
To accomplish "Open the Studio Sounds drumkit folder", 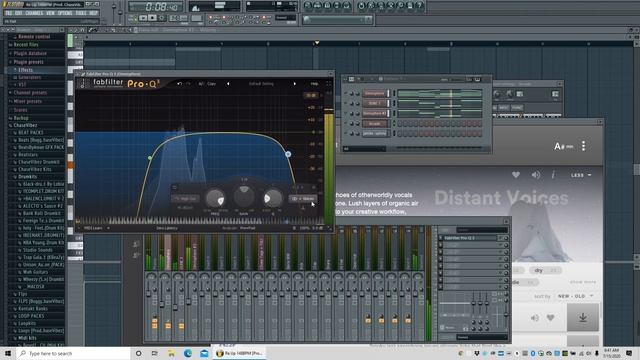I will (x=37, y=250).
